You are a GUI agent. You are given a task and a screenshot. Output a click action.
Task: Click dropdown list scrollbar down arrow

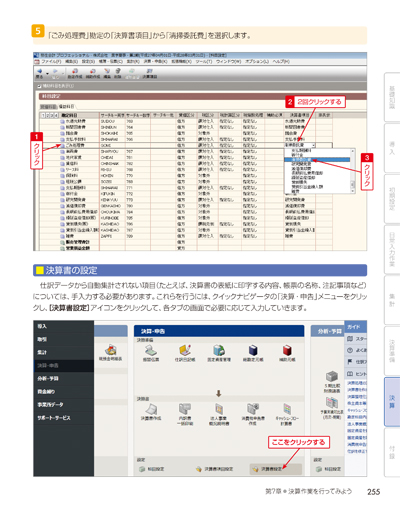[x=352, y=191]
